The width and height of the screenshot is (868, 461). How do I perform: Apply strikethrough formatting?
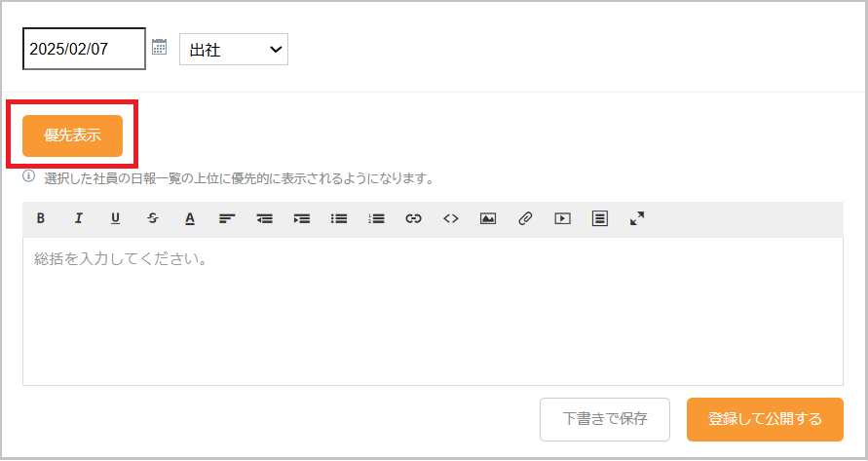[153, 218]
